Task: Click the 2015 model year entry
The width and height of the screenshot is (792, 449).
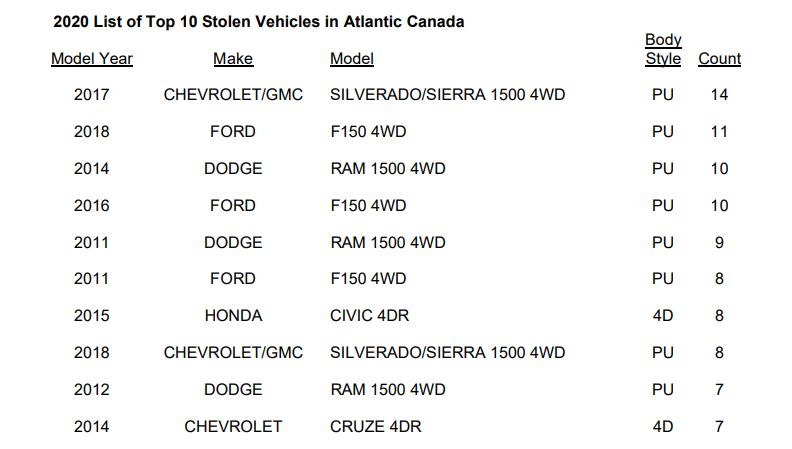Action: [x=92, y=316]
